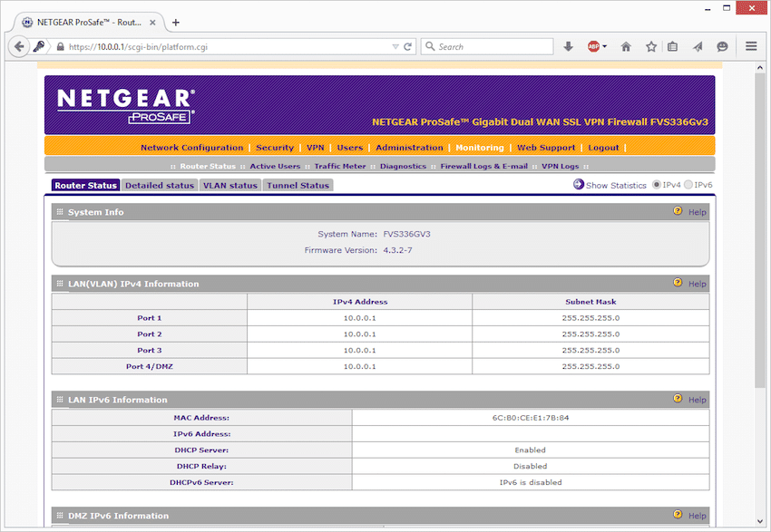Screen dimensions: 771x532
Task: Go to the browser home page icon
Action: [626, 46]
